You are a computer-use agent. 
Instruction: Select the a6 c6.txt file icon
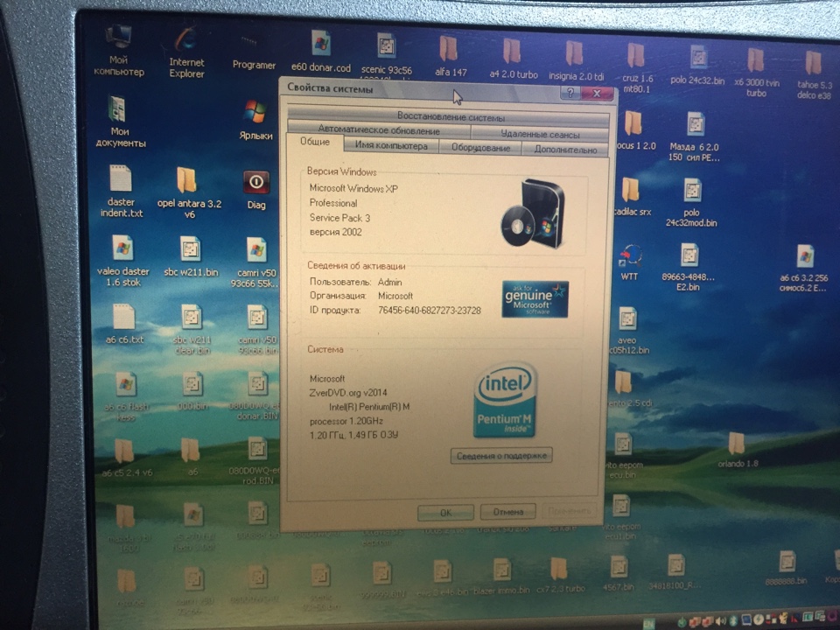123,317
